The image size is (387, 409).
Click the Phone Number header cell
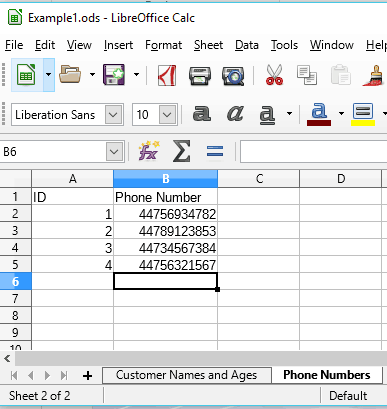(x=166, y=197)
